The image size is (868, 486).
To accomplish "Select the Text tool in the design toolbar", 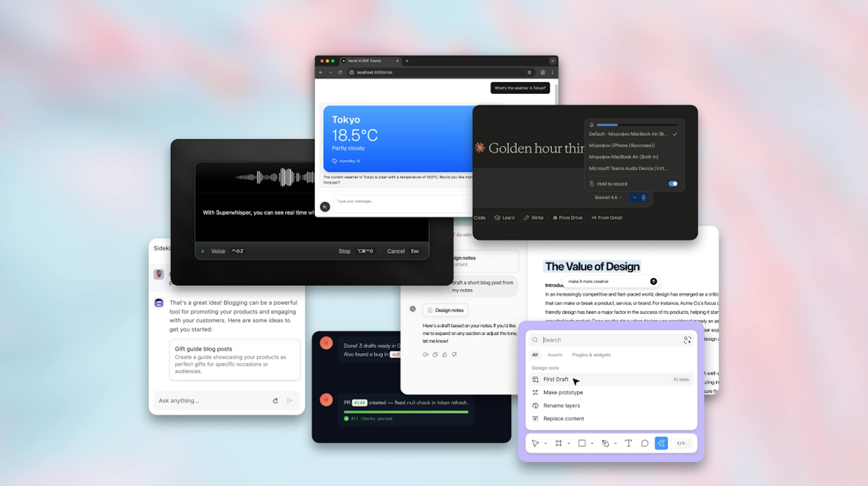I will pyautogui.click(x=628, y=443).
